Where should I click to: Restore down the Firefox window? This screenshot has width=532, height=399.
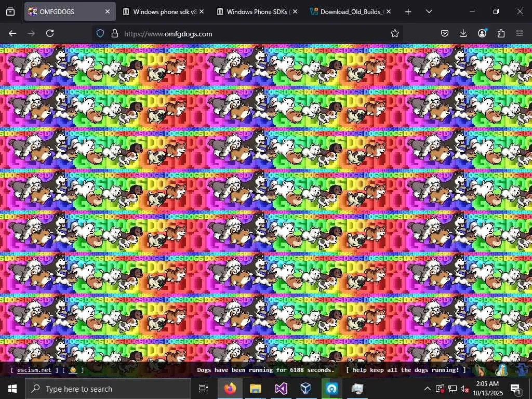[496, 11]
